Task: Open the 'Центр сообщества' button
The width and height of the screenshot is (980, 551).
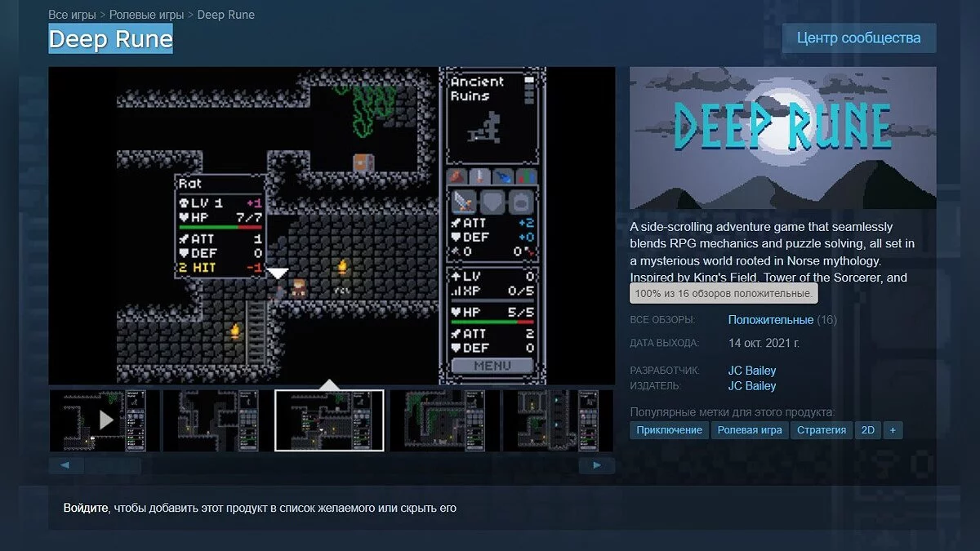Action: point(859,38)
